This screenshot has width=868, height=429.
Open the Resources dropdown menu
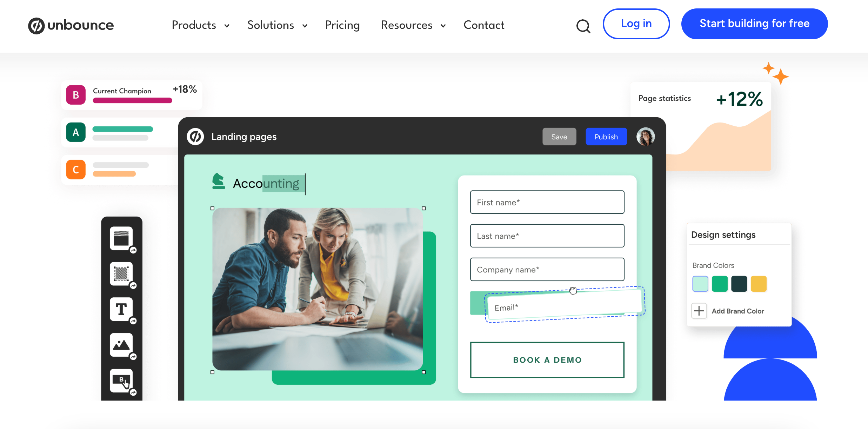click(x=414, y=25)
